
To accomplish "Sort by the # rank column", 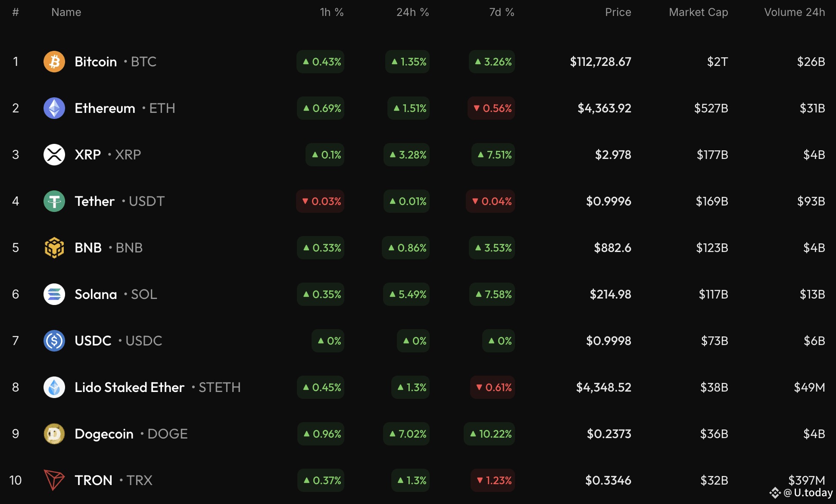I will click(x=16, y=12).
